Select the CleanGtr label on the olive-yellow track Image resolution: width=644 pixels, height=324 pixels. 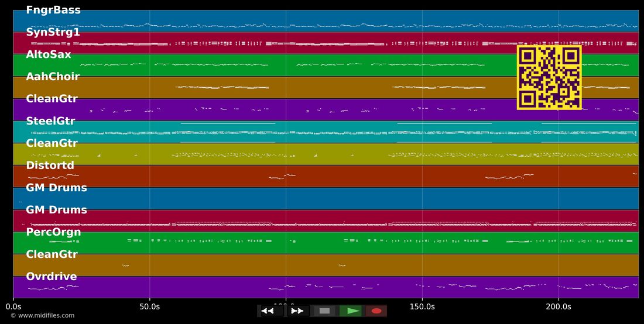coord(52,143)
